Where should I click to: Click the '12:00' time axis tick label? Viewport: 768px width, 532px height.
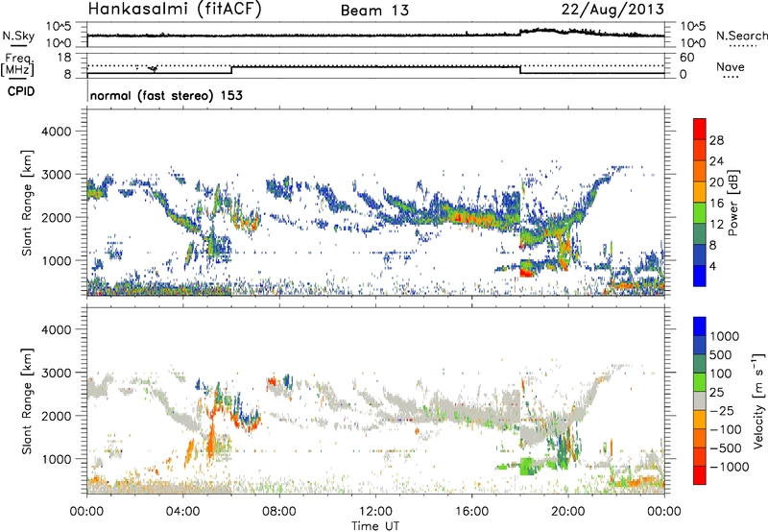(375, 512)
